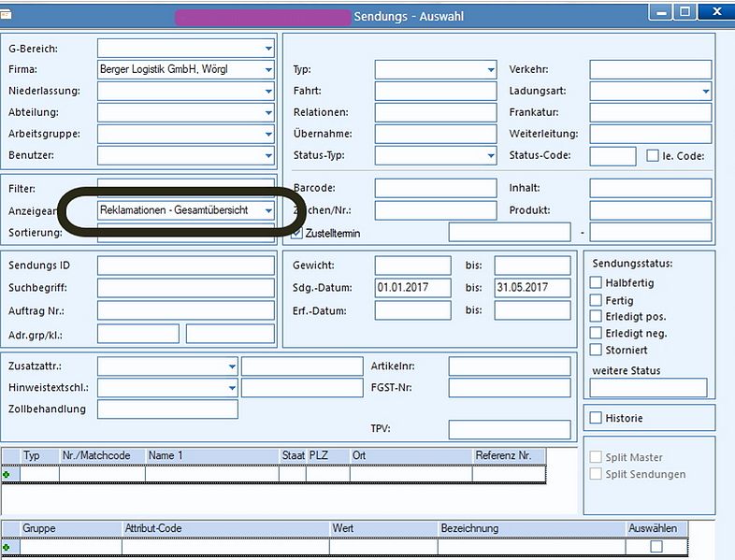
Task: Focus the Zollbehandlung field
Action: [x=167, y=409]
